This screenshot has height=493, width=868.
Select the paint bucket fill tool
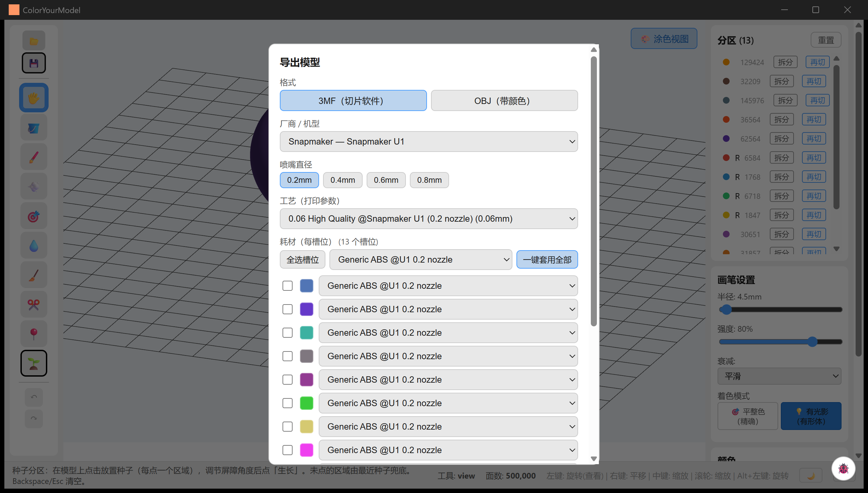(x=34, y=128)
